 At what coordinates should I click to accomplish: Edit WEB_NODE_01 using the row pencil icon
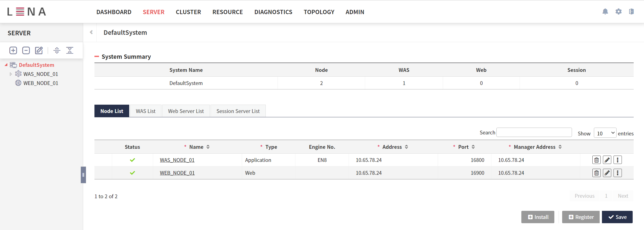[x=607, y=173]
